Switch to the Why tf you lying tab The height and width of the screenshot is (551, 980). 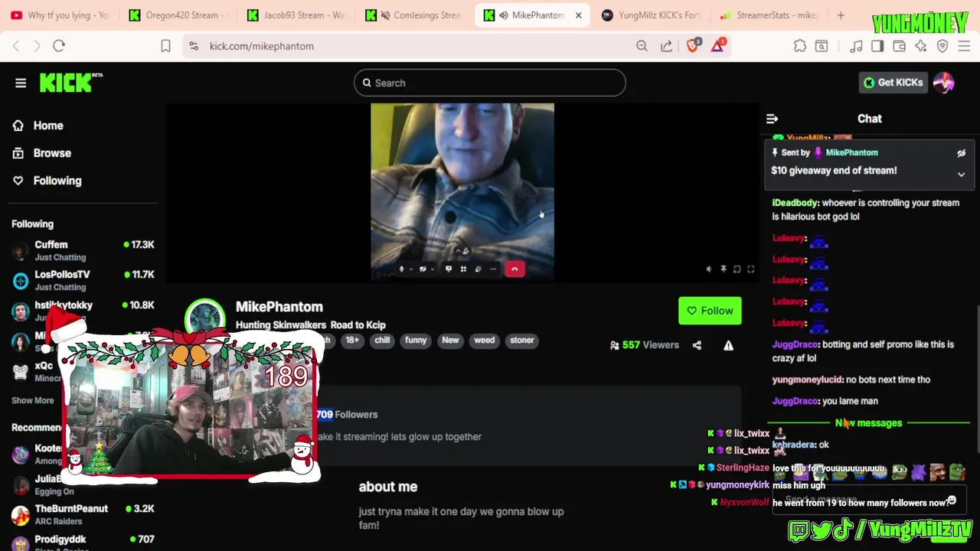click(x=61, y=15)
